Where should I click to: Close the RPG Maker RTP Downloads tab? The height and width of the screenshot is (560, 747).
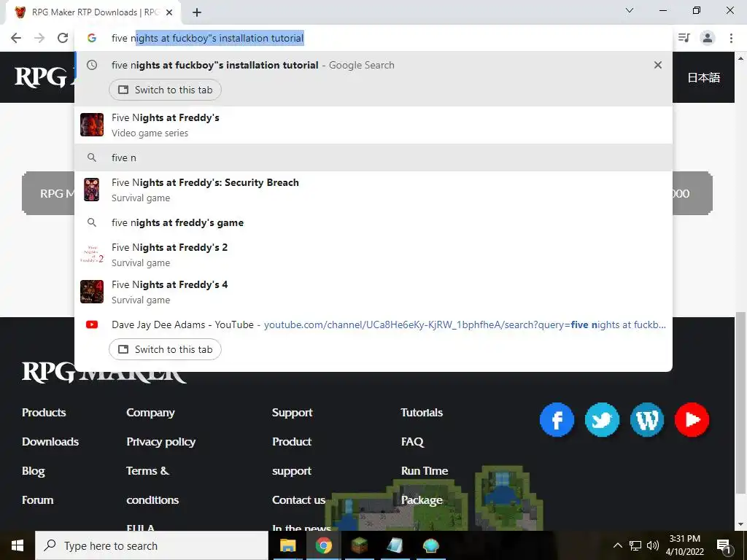(169, 12)
